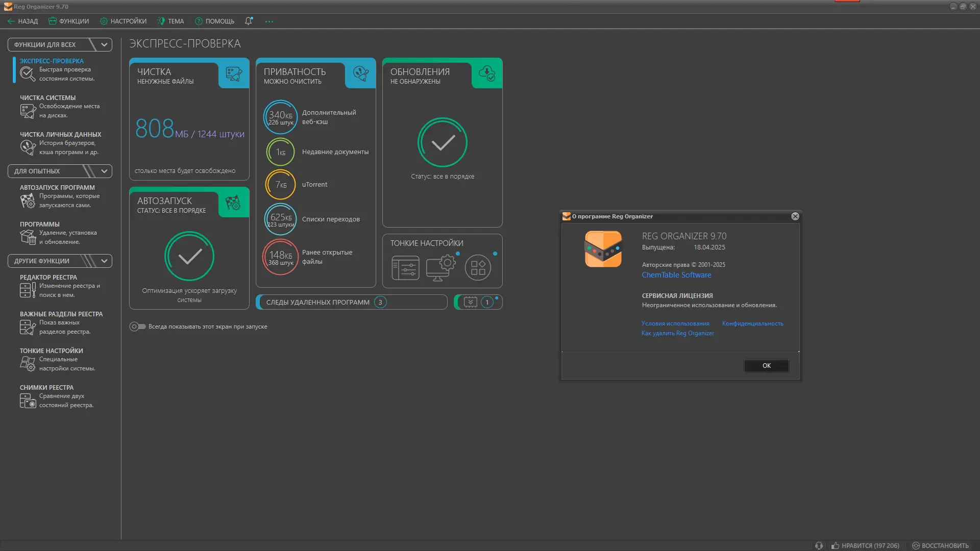Toggle always show this screen at startup
The height and width of the screenshot is (551, 980).
137,327
